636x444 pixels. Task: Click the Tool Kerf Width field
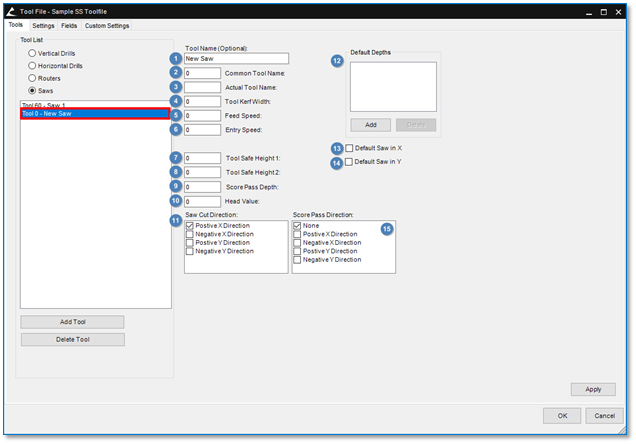click(202, 102)
